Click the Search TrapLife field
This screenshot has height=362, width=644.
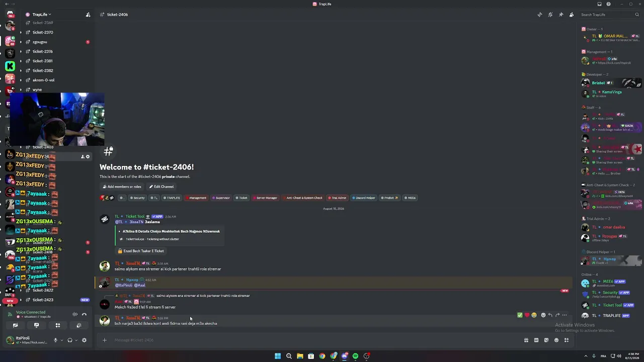(x=609, y=15)
